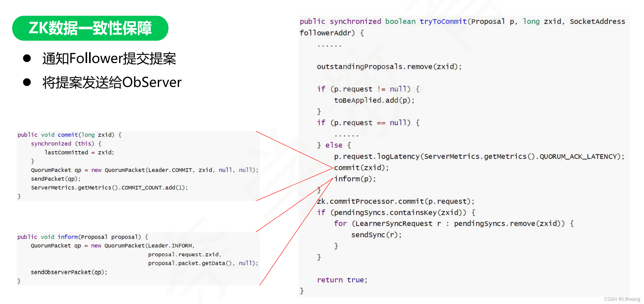Screen dimensions: 644x304
Task: Click the 'proposal.request.zxid,' line
Action: click(x=185, y=255)
